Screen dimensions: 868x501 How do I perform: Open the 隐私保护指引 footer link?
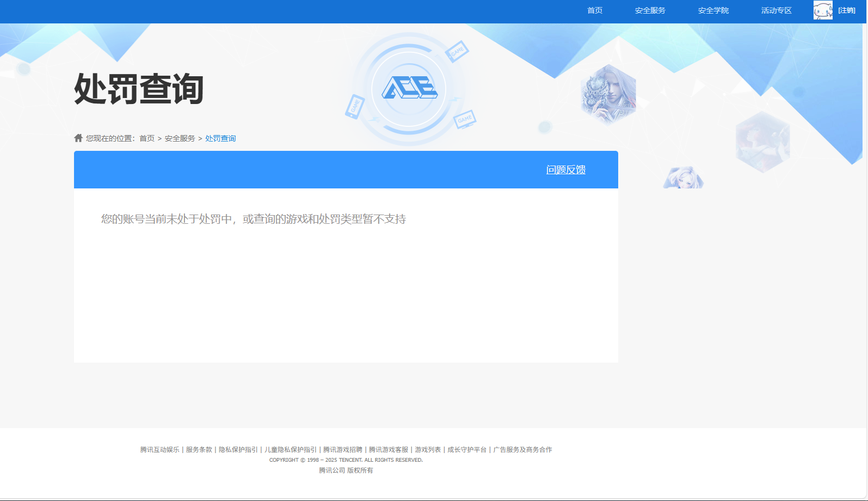(238, 450)
